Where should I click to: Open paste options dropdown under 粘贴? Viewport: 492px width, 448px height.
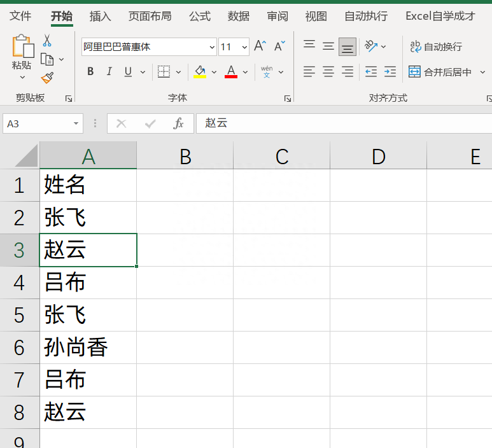(22, 77)
